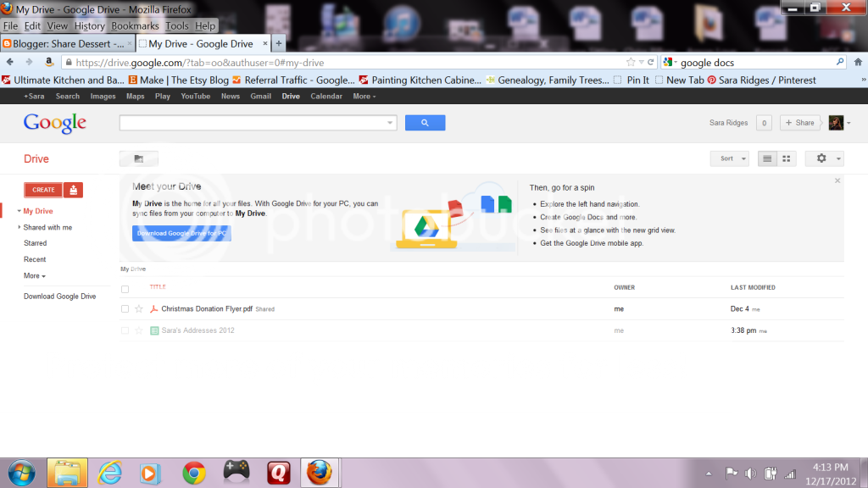Open the Help menu

[205, 25]
